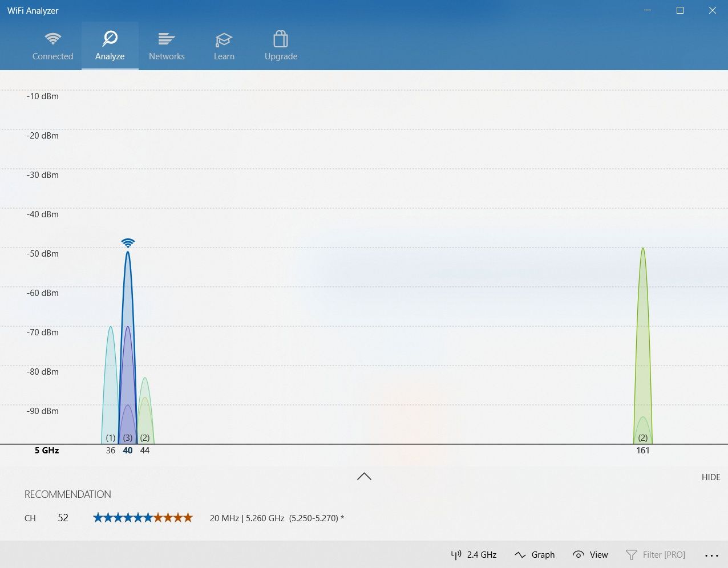Switch frequency band to 2.4 GHz
The image size is (728, 568).
[x=474, y=554]
